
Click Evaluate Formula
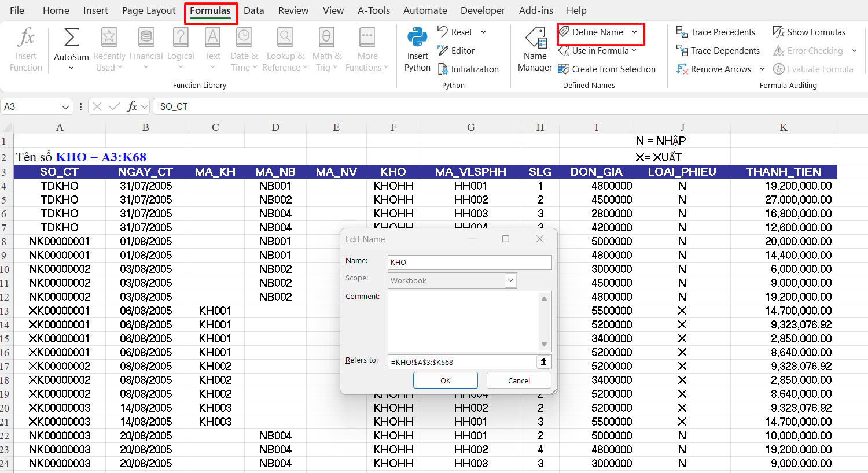[813, 69]
